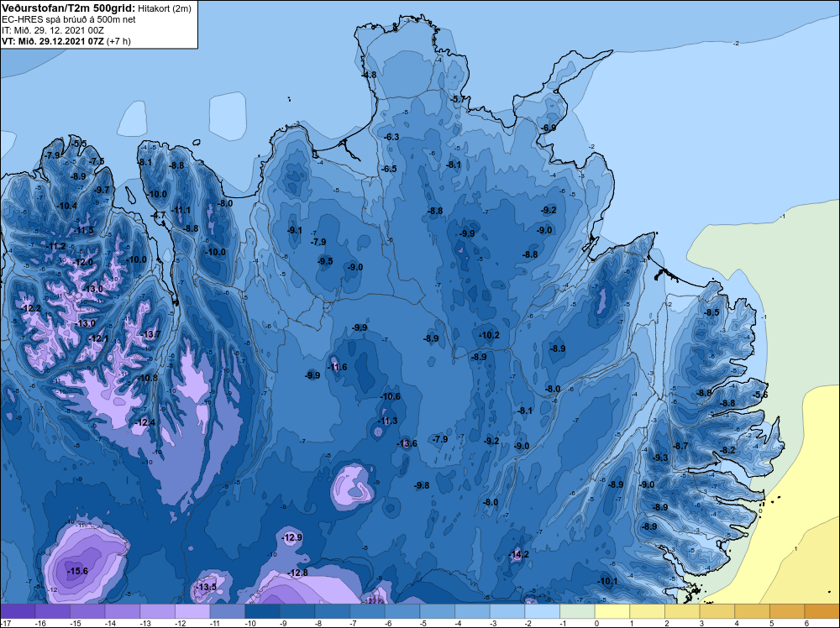Click the -13.5 temperature label
This screenshot has height=628, width=840.
tap(206, 588)
